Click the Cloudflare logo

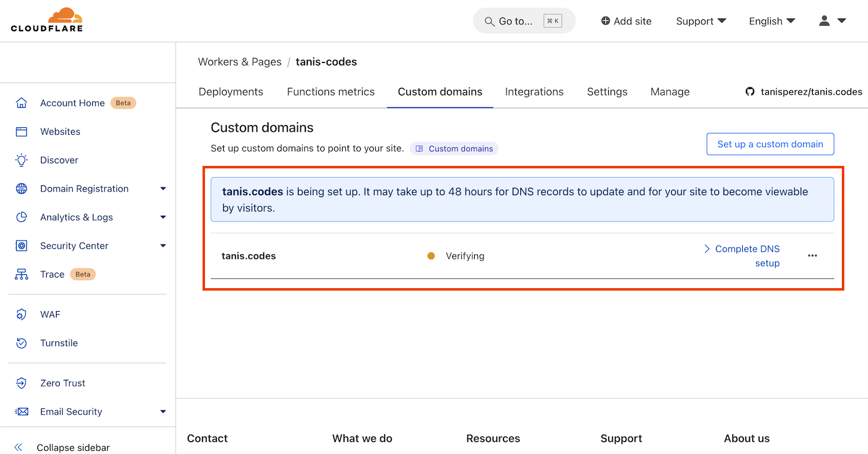47,19
